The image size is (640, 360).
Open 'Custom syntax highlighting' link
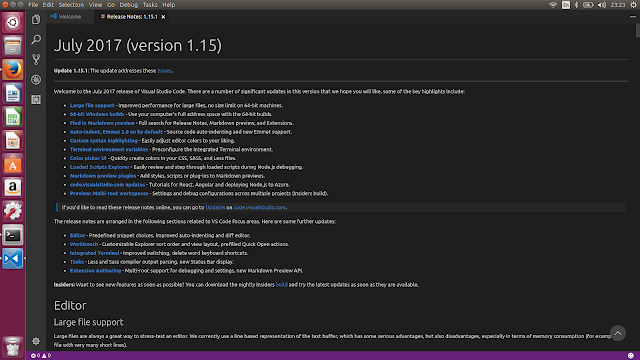coord(104,140)
